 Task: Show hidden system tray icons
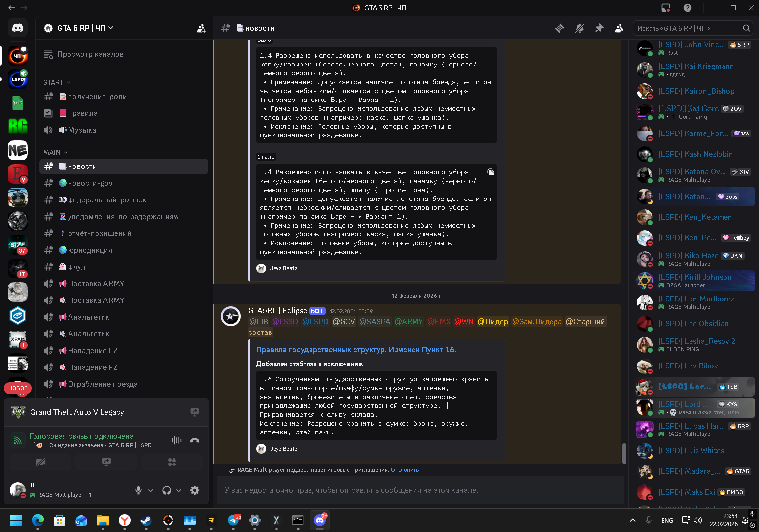pyautogui.click(x=633, y=520)
